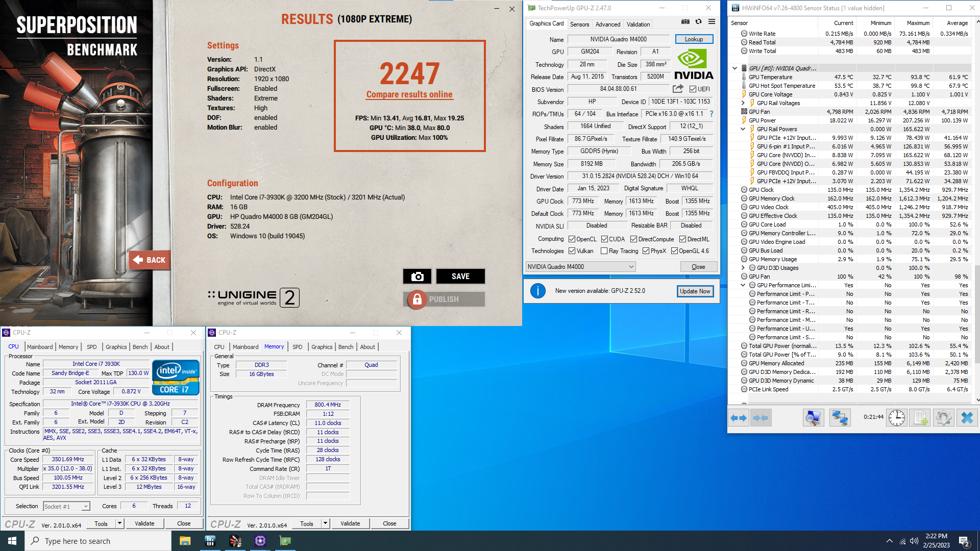Click the HWiNFO grayed collapse arrows icon

(760, 418)
